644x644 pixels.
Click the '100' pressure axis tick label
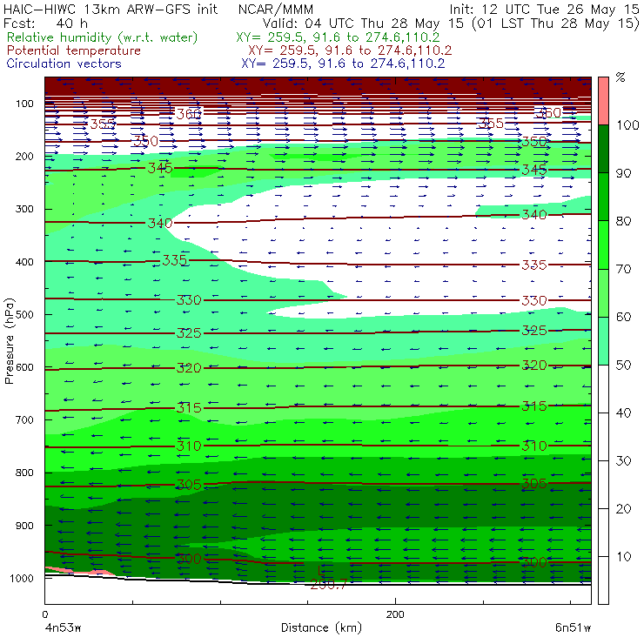click(24, 104)
